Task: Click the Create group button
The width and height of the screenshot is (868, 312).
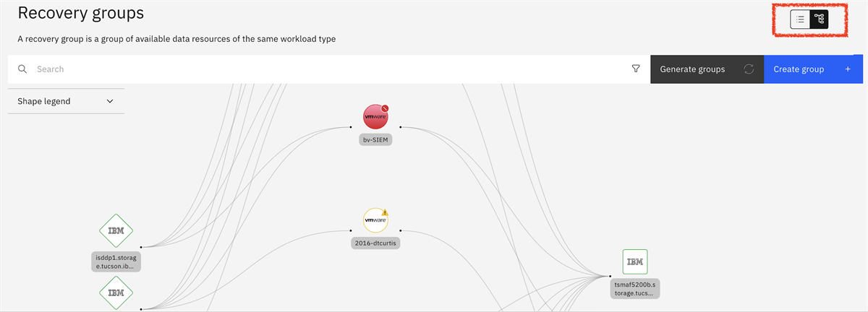Action: (x=813, y=69)
